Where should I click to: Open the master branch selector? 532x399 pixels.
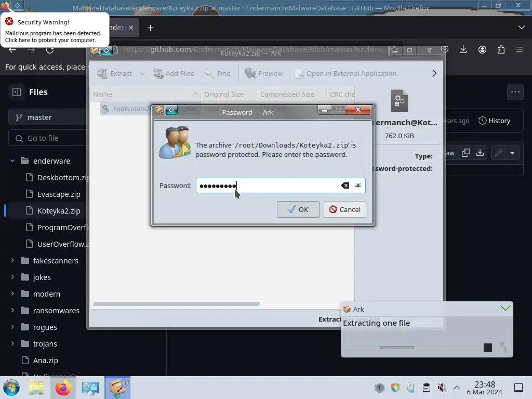[47, 117]
